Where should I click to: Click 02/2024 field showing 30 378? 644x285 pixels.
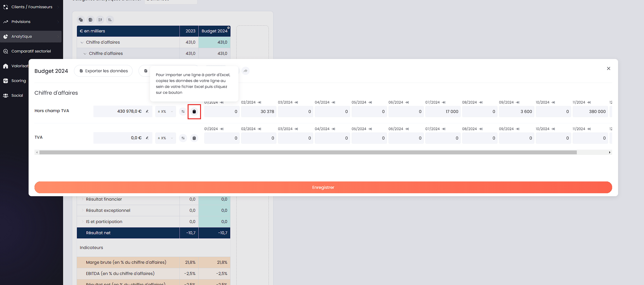(x=259, y=112)
